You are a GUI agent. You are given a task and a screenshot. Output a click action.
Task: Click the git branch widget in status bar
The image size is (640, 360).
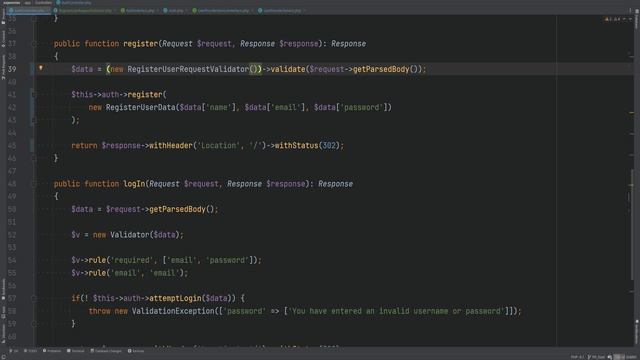pos(596,357)
